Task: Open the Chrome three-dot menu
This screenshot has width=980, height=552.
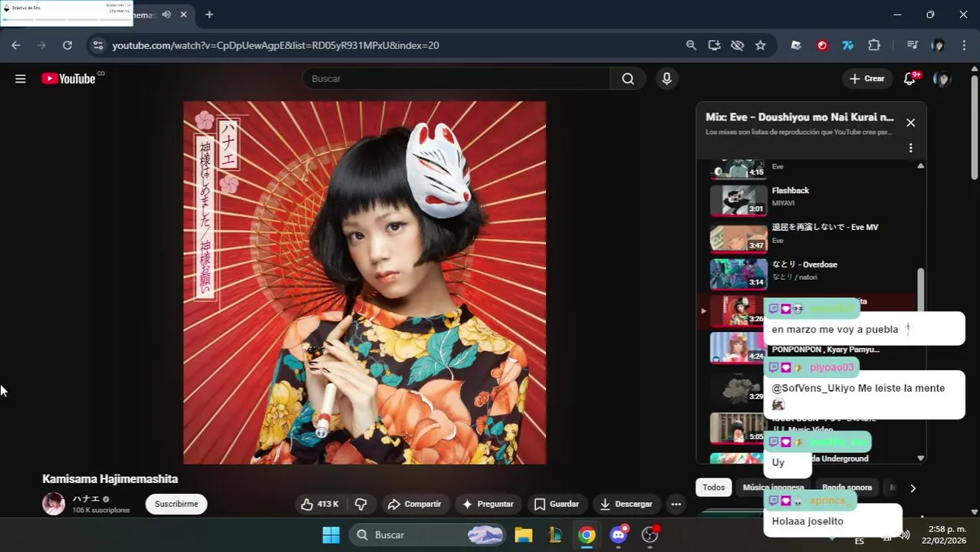Action: (964, 45)
